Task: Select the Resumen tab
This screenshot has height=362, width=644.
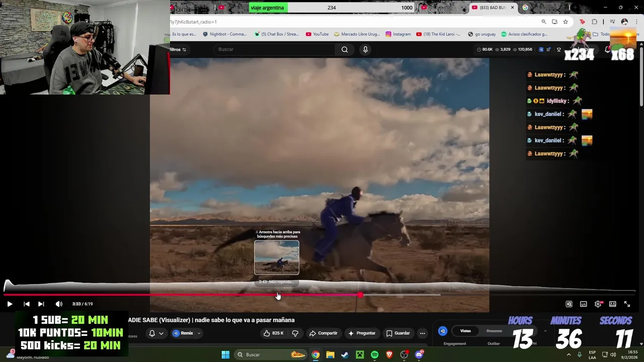Action: point(494,331)
